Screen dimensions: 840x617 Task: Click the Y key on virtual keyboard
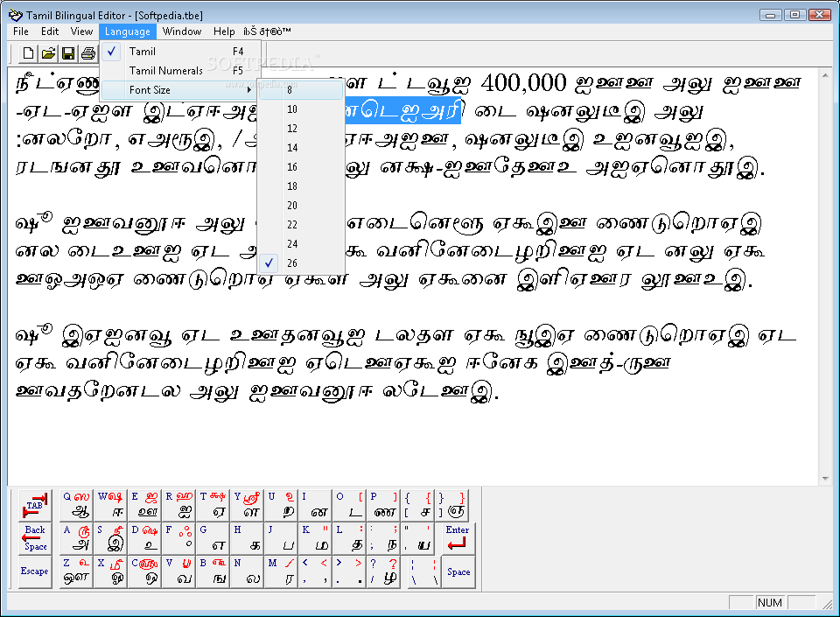point(248,504)
